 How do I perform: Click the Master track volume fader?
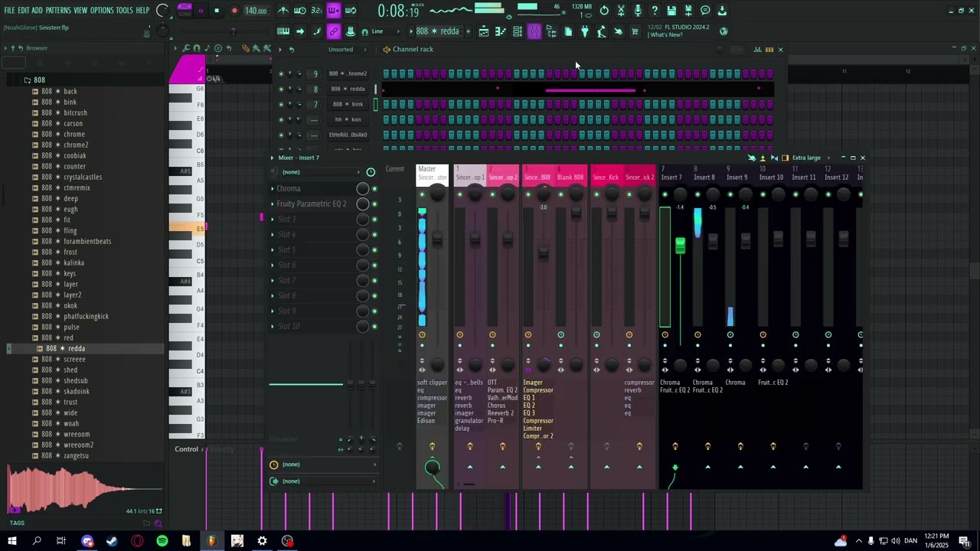tap(437, 239)
